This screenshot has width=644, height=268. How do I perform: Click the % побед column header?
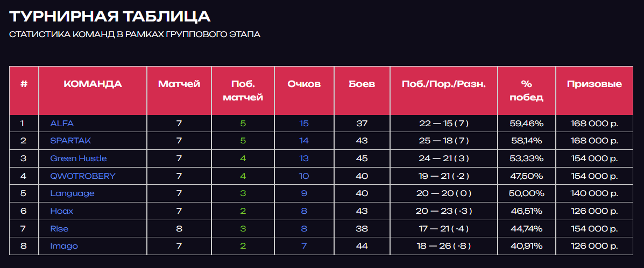(x=527, y=91)
